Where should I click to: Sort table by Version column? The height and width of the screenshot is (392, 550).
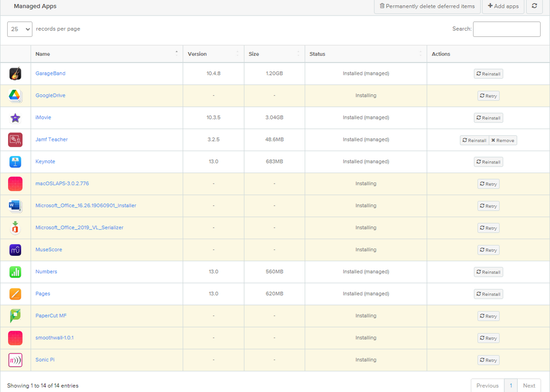click(213, 54)
